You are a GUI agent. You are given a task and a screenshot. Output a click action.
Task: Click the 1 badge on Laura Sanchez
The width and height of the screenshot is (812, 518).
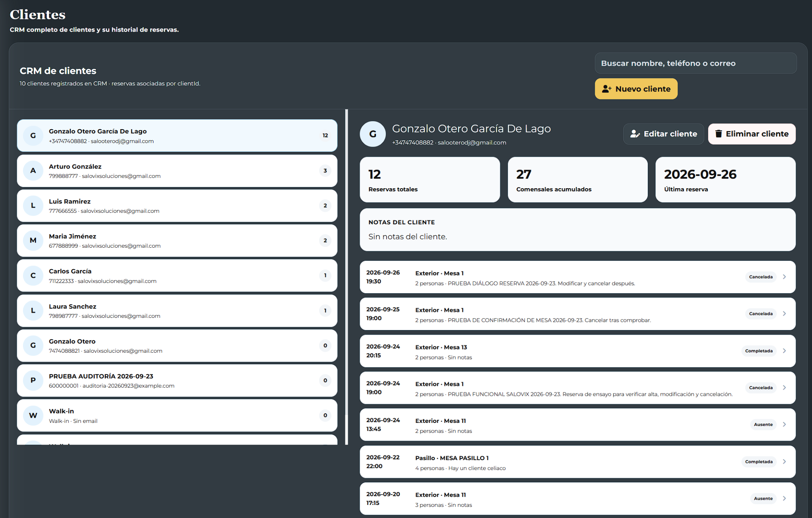coord(325,311)
